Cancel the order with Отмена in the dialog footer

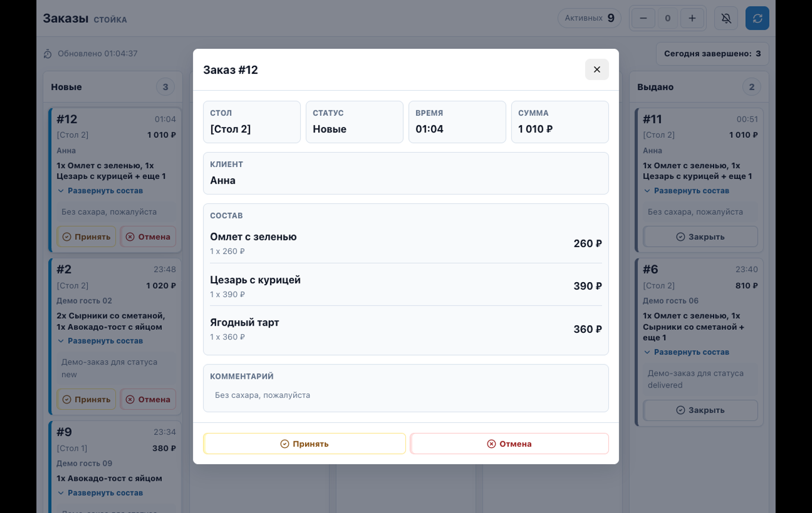[x=509, y=444]
